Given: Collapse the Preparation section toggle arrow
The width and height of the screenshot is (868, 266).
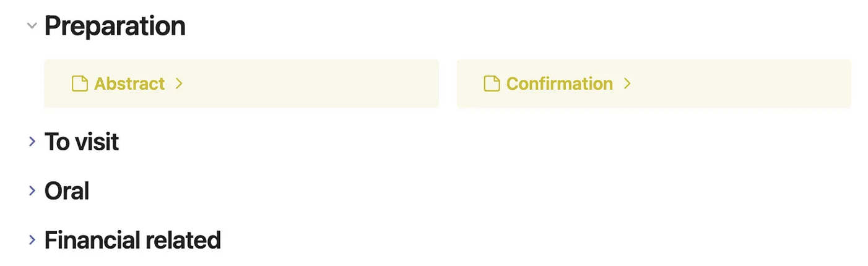Looking at the screenshot, I should click(x=32, y=27).
